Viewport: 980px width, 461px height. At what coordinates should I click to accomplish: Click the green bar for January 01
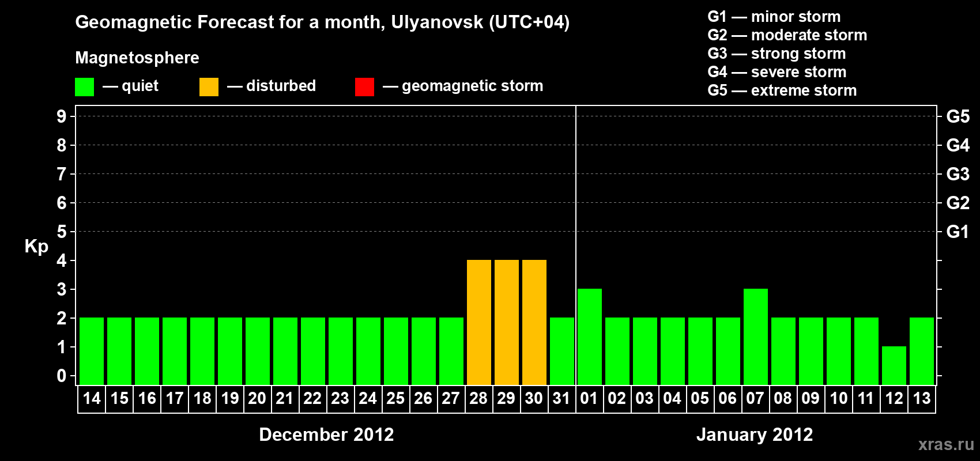590,337
